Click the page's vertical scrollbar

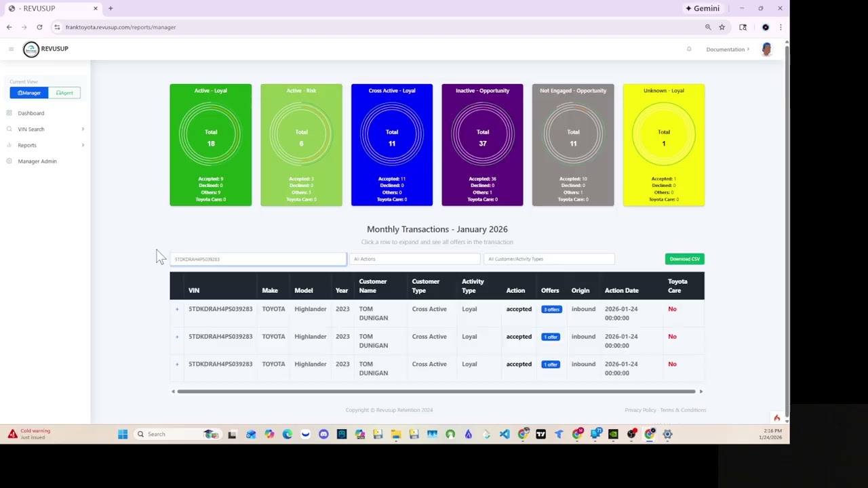787,230
